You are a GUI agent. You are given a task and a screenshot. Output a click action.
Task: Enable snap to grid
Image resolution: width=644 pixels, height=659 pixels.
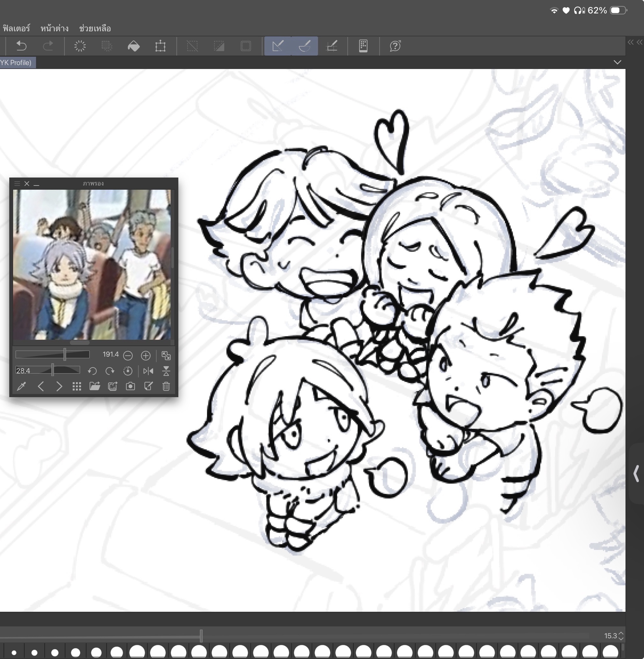tap(332, 46)
